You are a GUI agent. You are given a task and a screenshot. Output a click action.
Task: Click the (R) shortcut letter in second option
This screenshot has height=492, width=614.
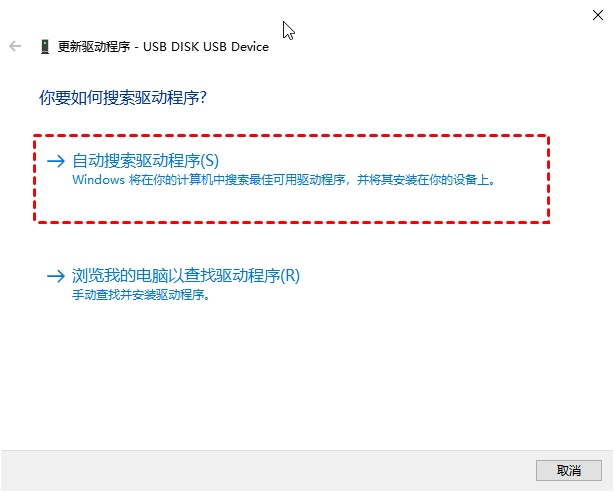coord(290,276)
